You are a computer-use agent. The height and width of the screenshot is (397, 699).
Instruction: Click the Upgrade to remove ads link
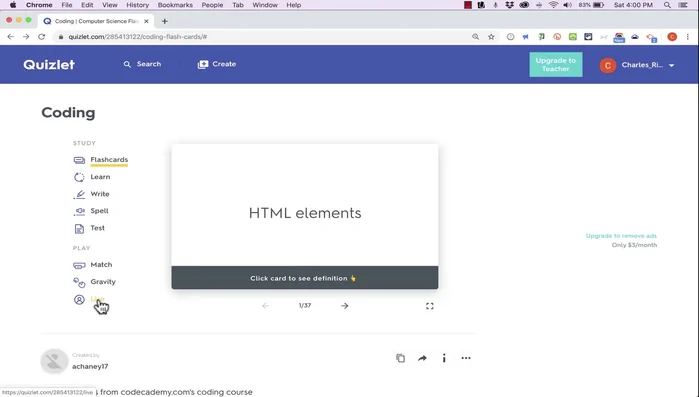(x=621, y=236)
